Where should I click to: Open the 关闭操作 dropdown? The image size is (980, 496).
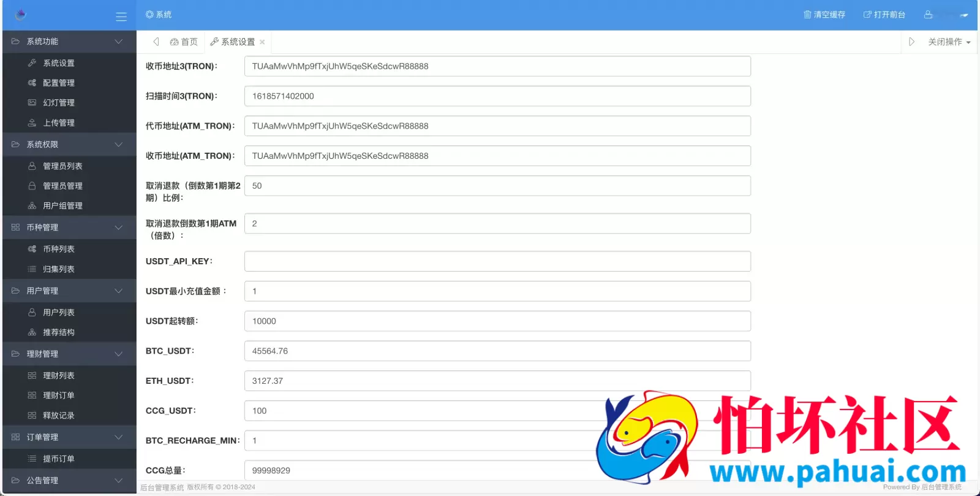click(x=949, y=42)
